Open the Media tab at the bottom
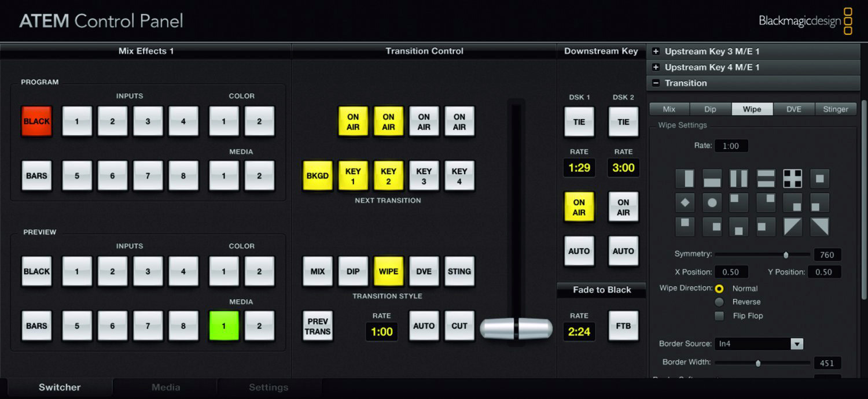868x399 pixels. [x=165, y=387]
